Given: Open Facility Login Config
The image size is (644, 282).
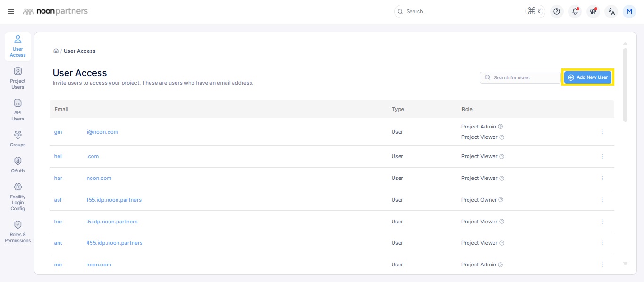Looking at the screenshot, I should coord(18,197).
